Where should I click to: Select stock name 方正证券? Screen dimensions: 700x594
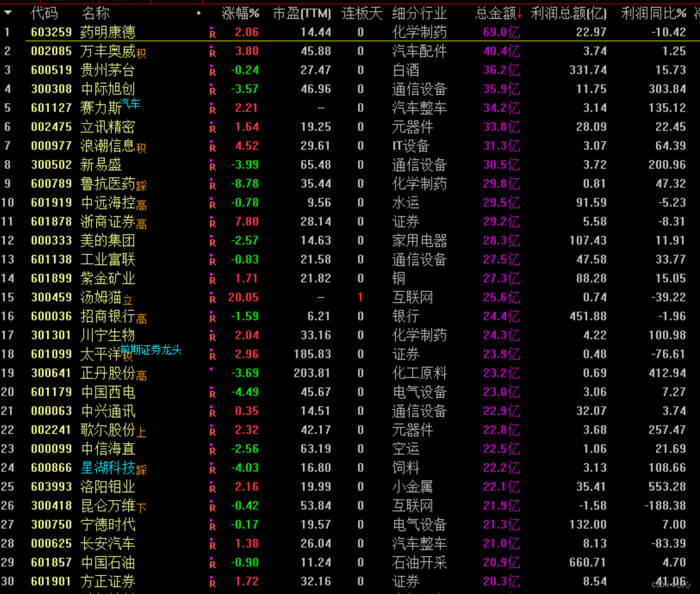point(108,581)
